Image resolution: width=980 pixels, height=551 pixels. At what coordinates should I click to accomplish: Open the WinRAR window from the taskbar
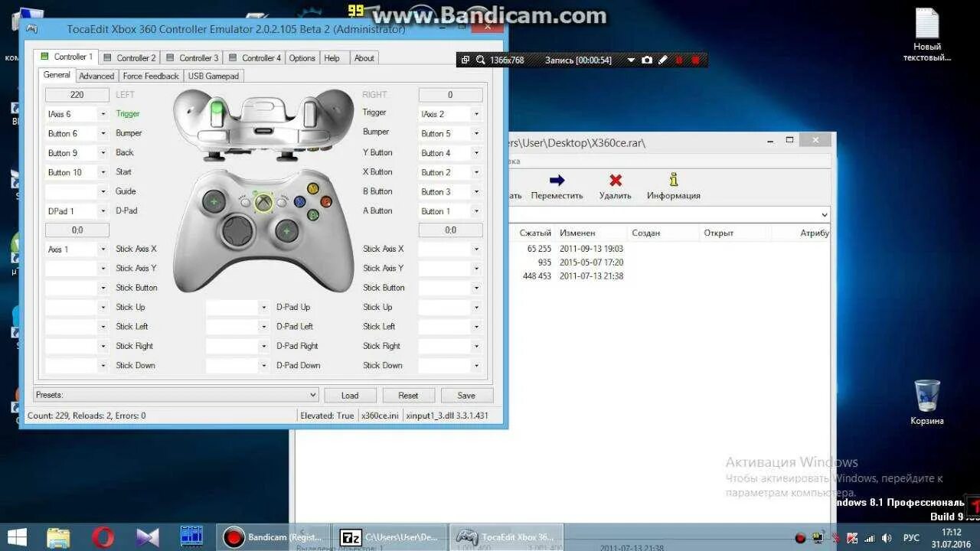click(x=390, y=536)
